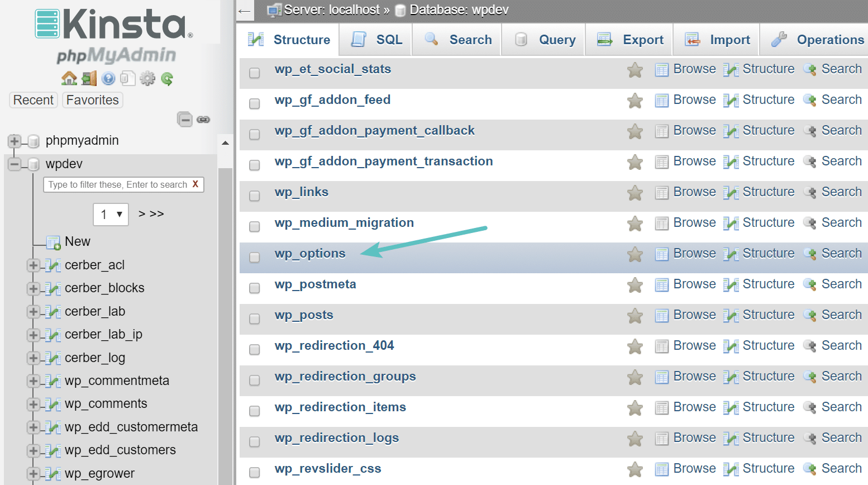Switch to the SQL tab
The image size is (868, 485).
[375, 39]
